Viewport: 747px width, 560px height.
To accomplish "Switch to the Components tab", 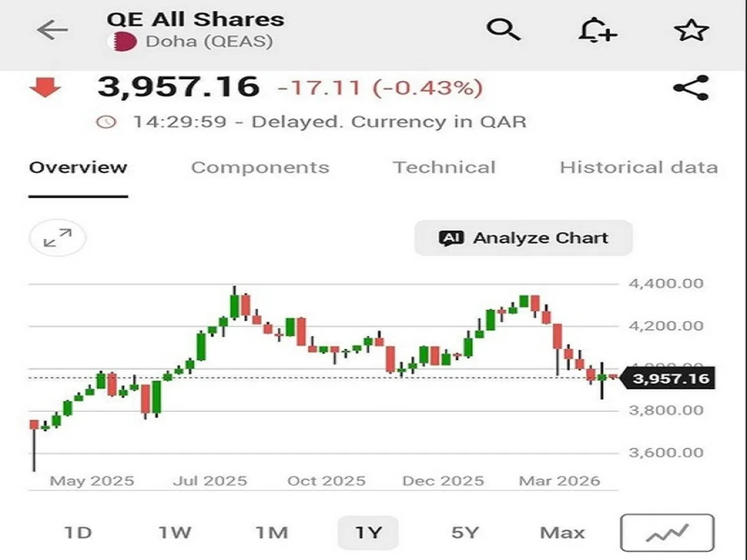I will point(260,167).
